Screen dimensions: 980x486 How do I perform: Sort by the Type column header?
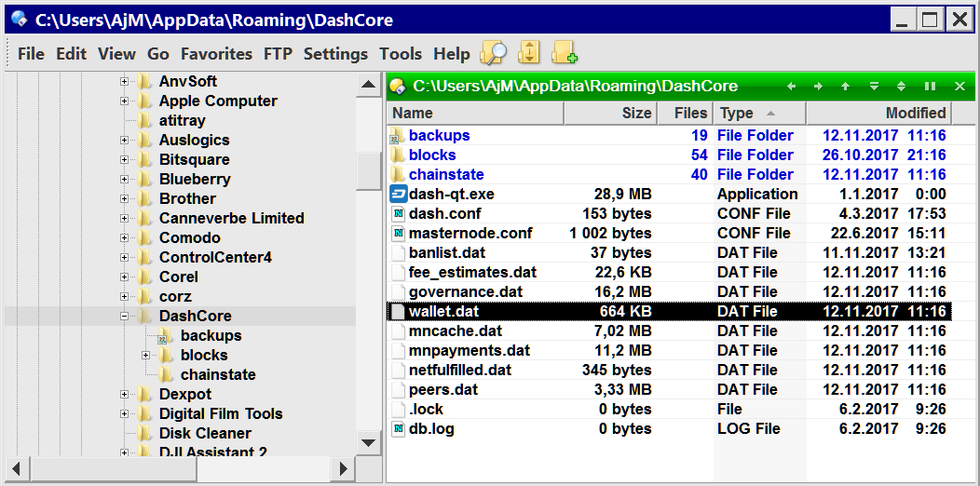coord(759,113)
